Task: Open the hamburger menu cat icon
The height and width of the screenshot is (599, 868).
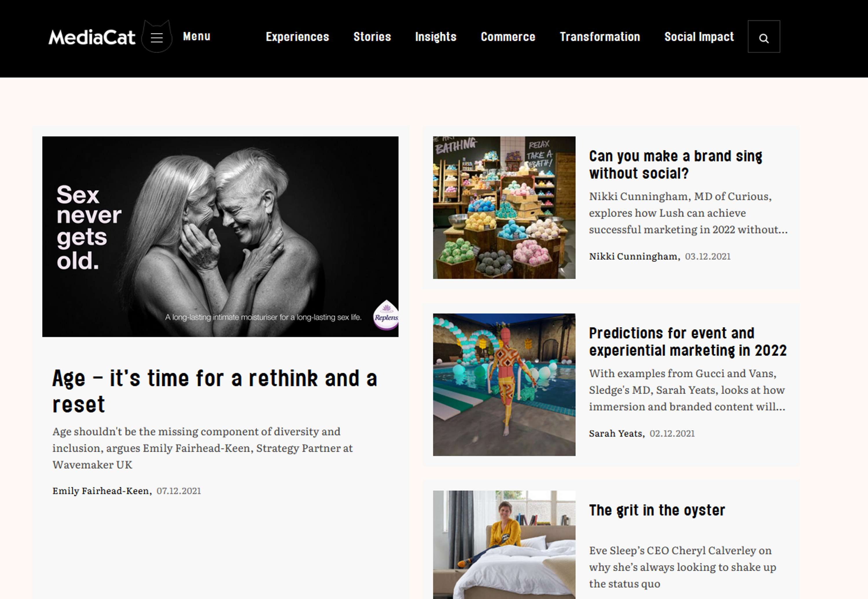Action: pos(157,37)
